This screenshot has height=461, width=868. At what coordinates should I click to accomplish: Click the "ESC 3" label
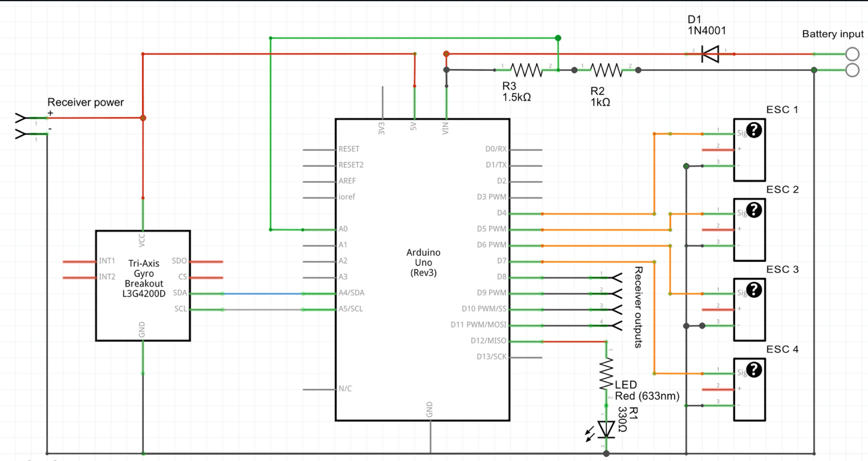[782, 269]
